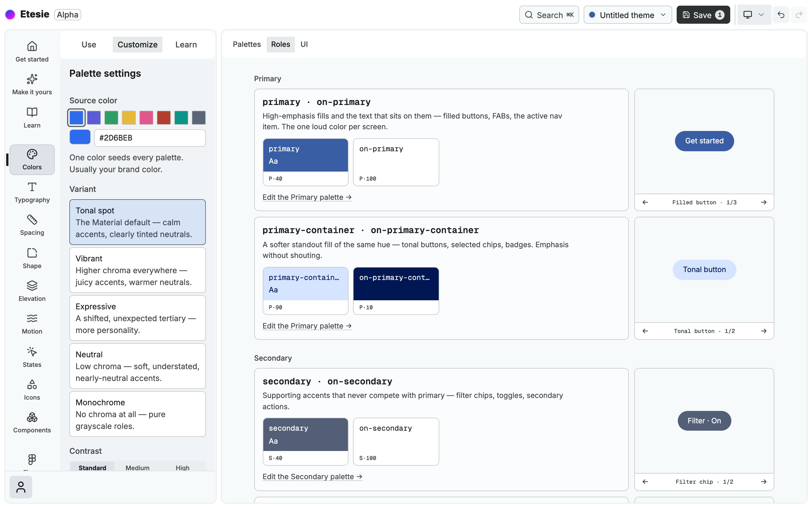This screenshot has height=508, width=812.
Task: Click the Save button
Action: [x=703, y=15]
